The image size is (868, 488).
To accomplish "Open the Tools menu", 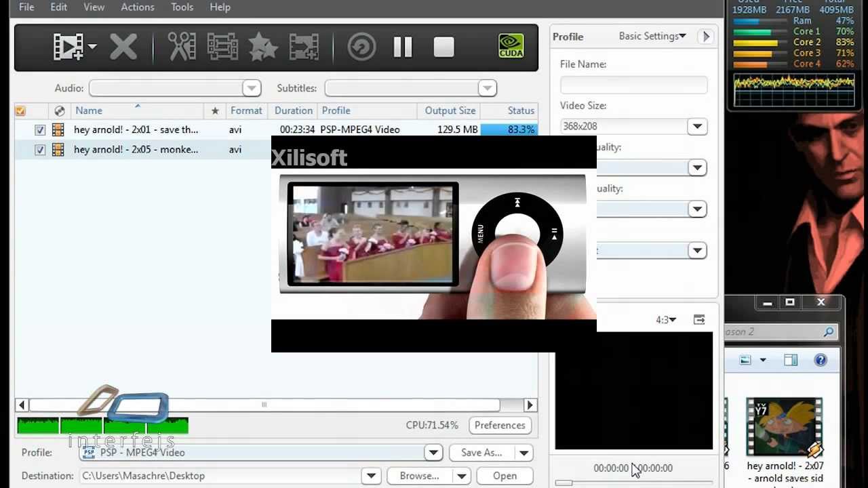I will [x=182, y=7].
